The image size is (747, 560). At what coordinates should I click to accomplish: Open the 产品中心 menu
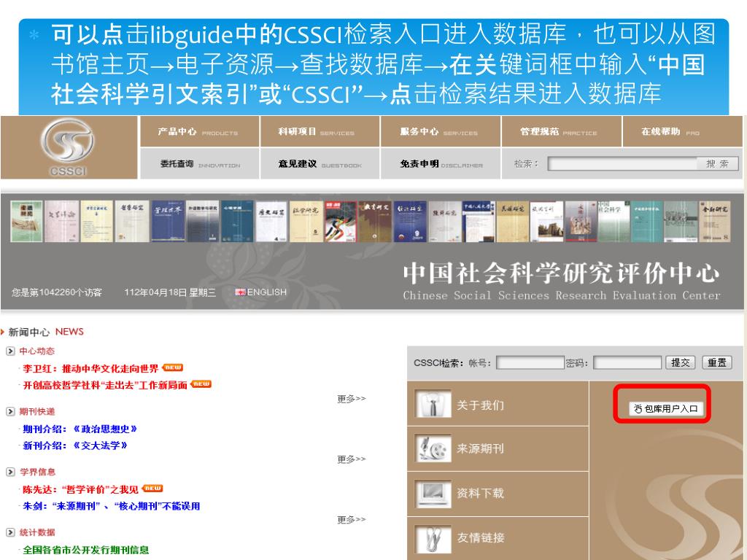(199, 131)
